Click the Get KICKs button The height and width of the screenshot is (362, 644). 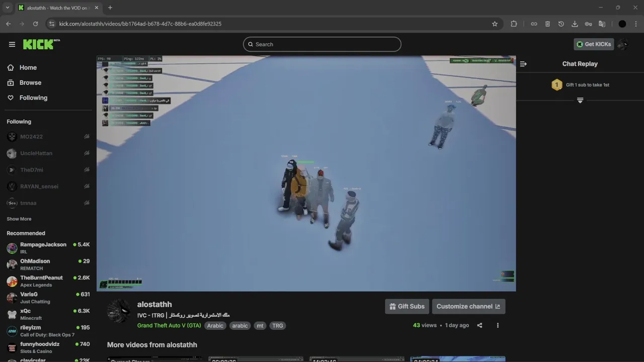point(594,44)
